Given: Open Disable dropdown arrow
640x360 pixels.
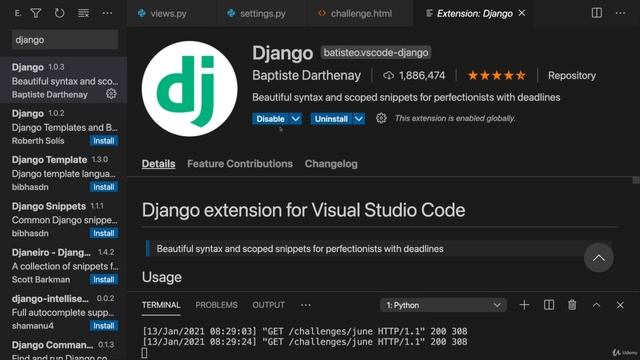Looking at the screenshot, I should (x=296, y=119).
